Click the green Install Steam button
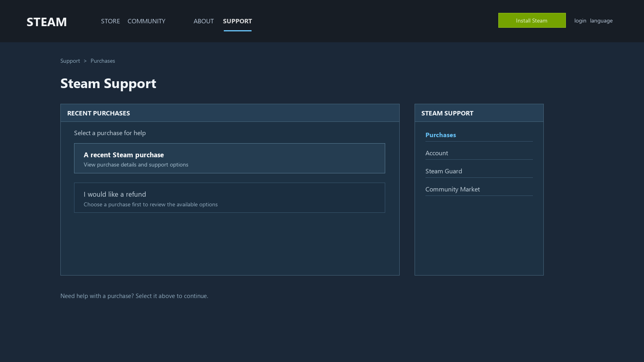 coord(532,21)
